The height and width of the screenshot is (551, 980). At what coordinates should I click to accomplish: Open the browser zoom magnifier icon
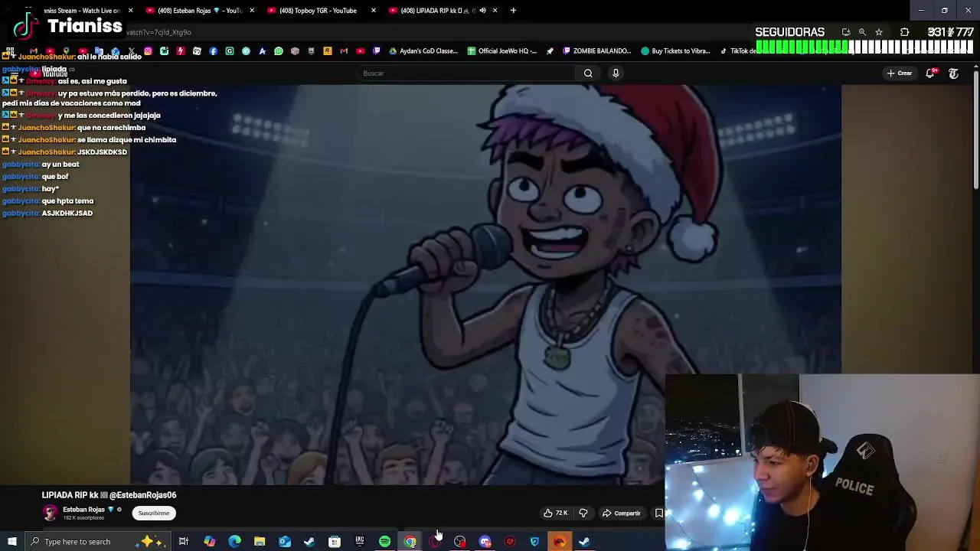click(x=862, y=32)
